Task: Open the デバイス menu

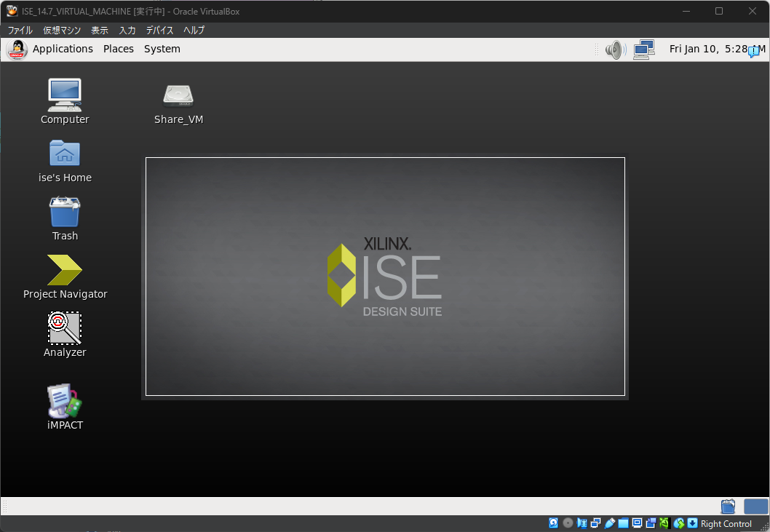Action: tap(159, 31)
